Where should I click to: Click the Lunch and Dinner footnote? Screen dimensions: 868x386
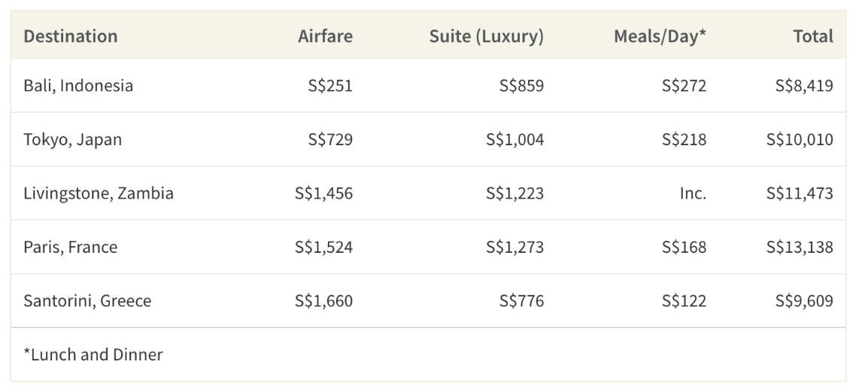point(93,354)
